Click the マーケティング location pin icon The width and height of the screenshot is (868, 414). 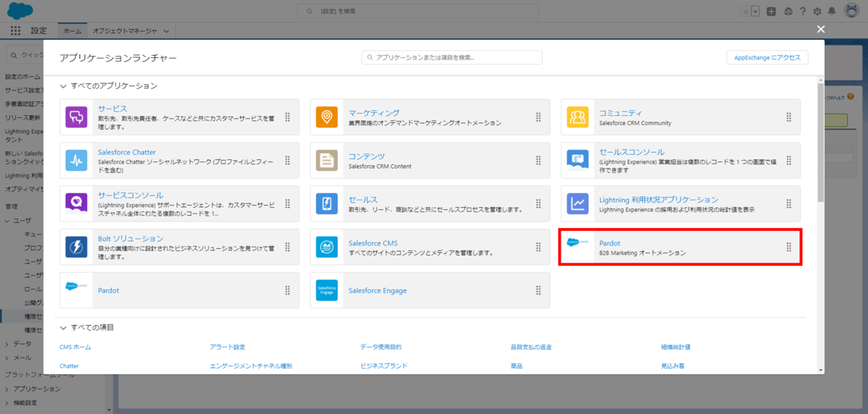pos(327,117)
